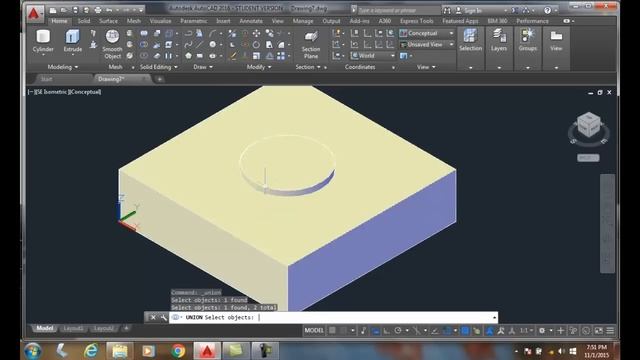
Task: Add a new drawing tab with plus button
Action: coord(160,79)
